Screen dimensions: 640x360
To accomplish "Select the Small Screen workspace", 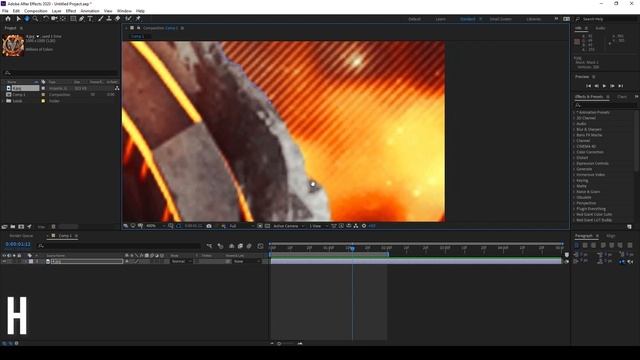I will [500, 19].
